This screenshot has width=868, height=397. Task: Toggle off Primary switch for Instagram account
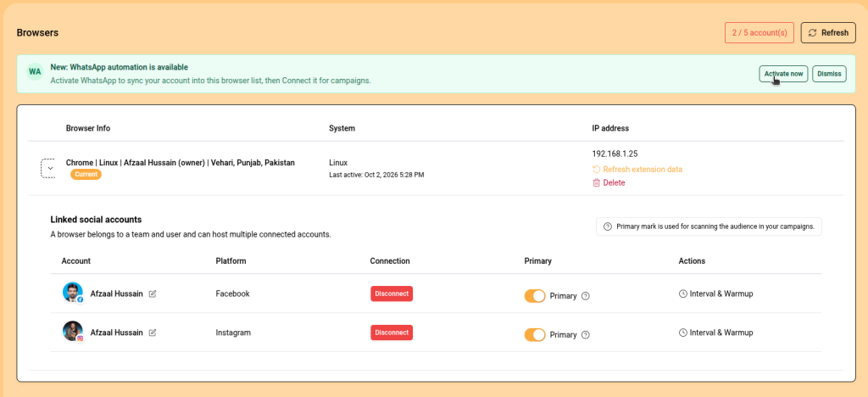pos(535,335)
